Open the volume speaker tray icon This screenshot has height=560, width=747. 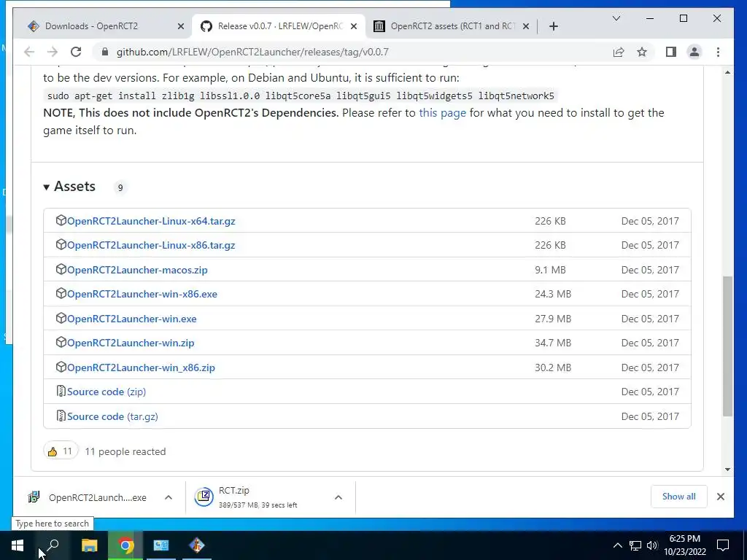(652, 545)
